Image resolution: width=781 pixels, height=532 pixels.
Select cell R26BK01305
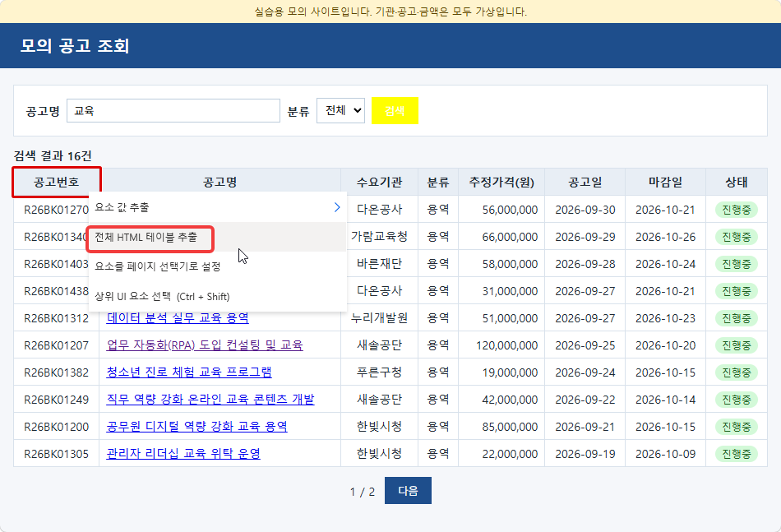coord(56,454)
